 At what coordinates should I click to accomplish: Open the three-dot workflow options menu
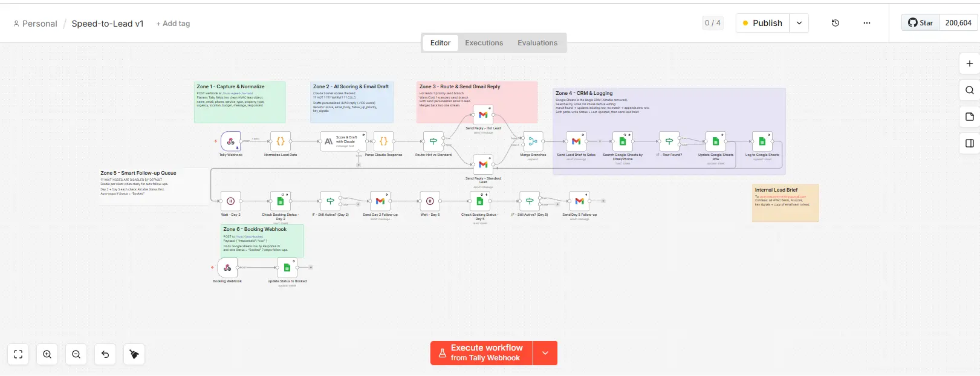pos(867,23)
